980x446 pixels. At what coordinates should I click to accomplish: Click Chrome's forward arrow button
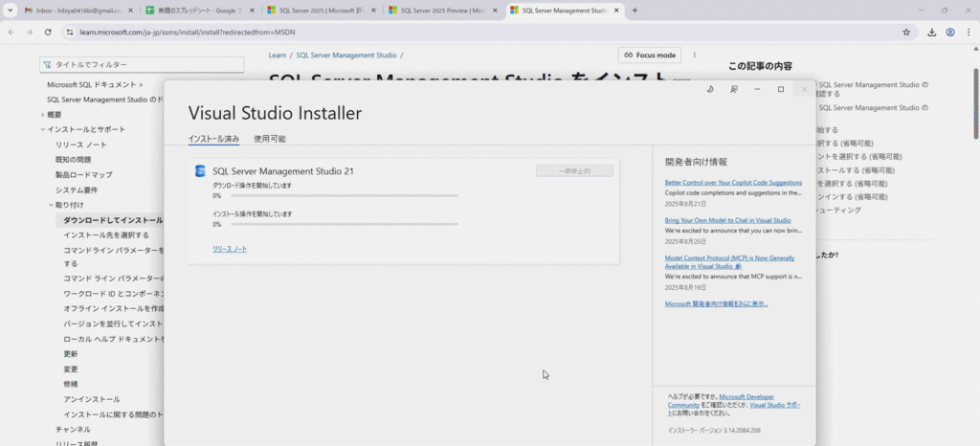pos(30,32)
